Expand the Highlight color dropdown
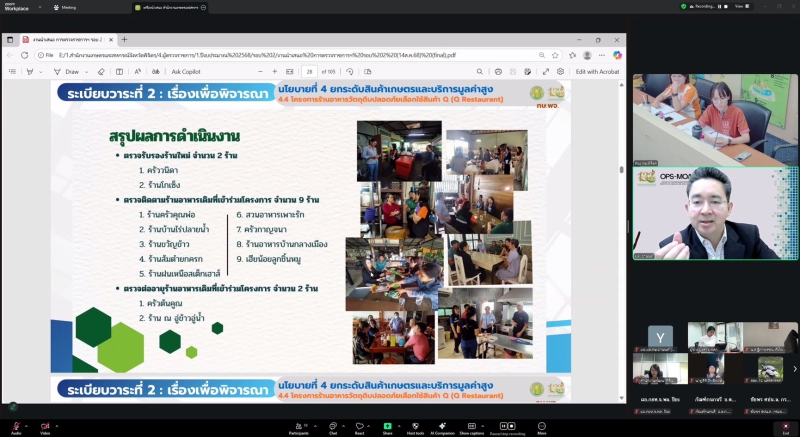This screenshot has height=437, width=800. coord(41,72)
